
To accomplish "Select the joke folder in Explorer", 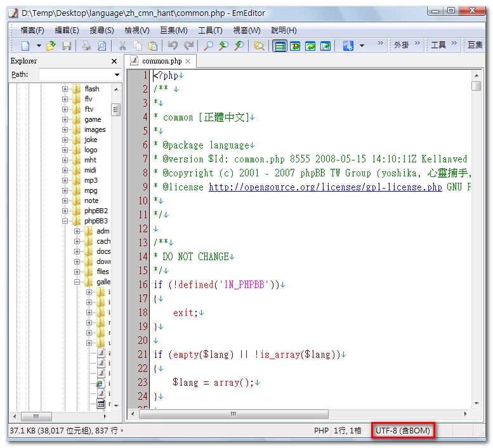I will [x=91, y=140].
